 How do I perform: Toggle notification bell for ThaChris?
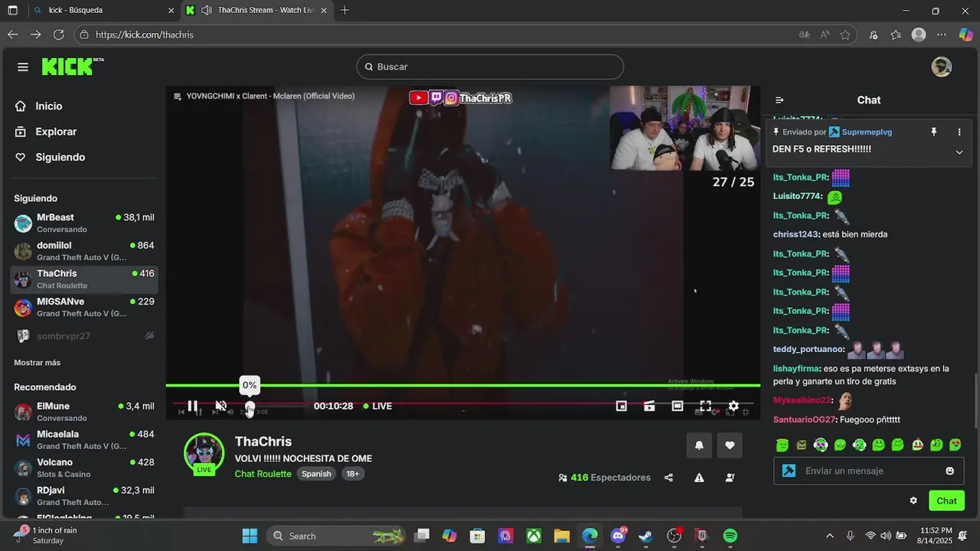click(x=699, y=445)
